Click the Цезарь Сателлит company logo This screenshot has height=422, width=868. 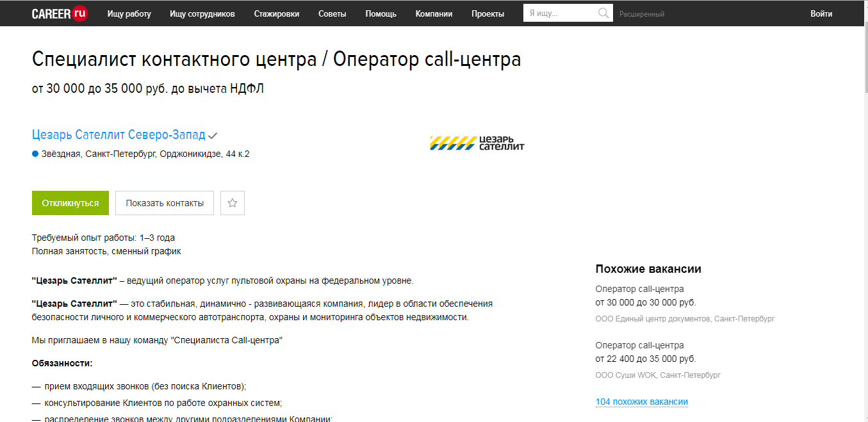(x=477, y=142)
